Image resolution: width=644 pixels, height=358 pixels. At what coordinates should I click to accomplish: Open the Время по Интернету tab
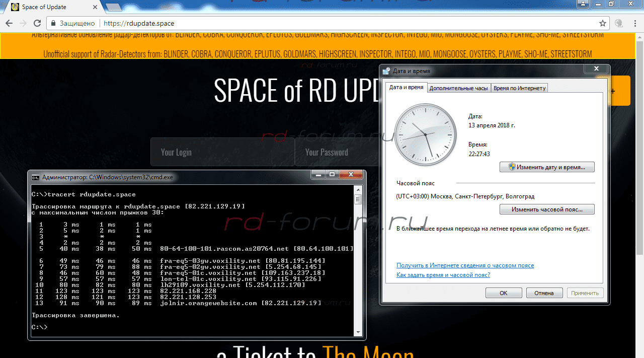[519, 88]
